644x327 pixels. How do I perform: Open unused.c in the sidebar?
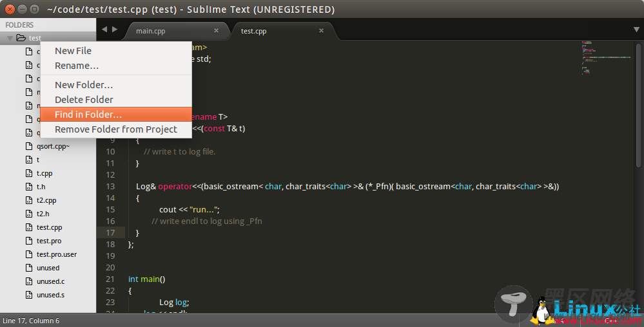[50, 282]
